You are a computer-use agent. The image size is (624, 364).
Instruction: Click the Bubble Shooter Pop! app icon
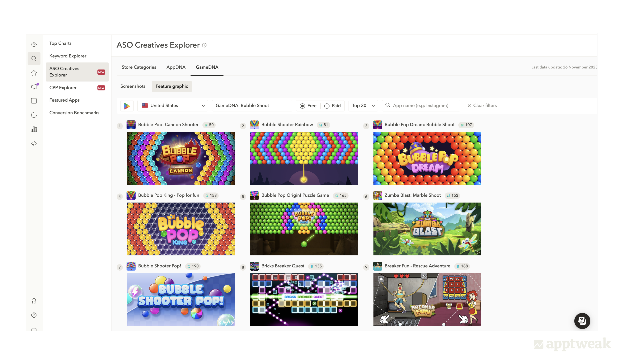tap(131, 266)
